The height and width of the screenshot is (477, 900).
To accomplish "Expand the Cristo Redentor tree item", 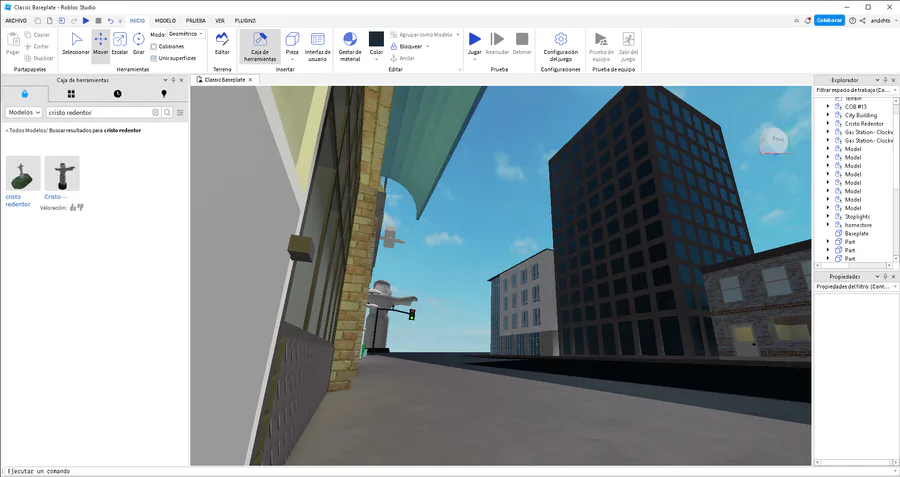I will point(828,123).
